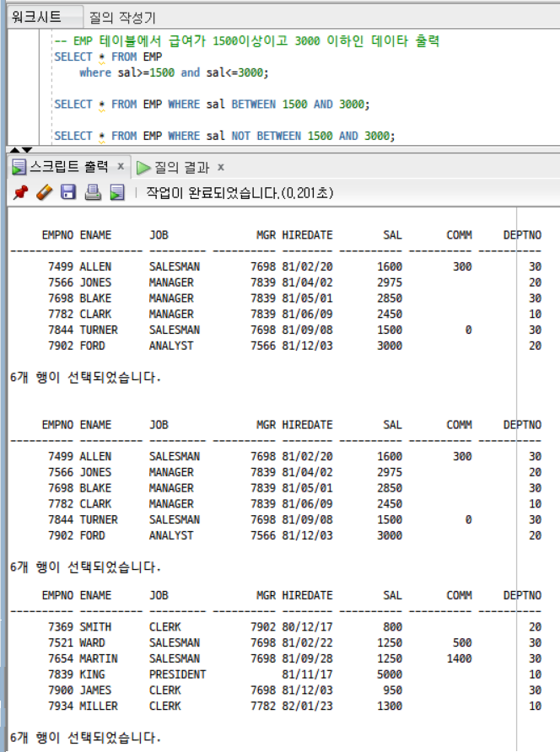Close the 스크립트 출력 tab

pos(121,166)
